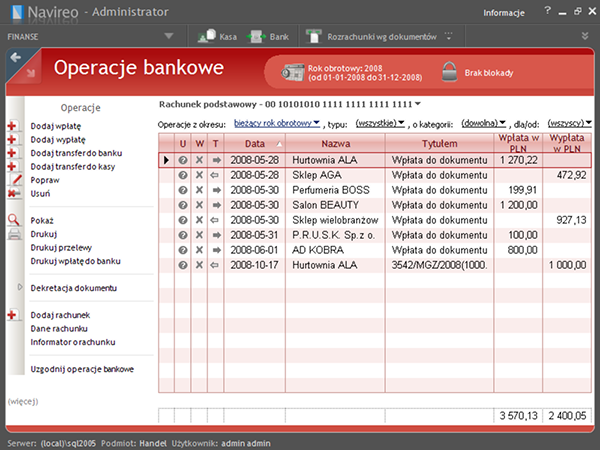Click the Drukuj printer icon

coord(14,234)
